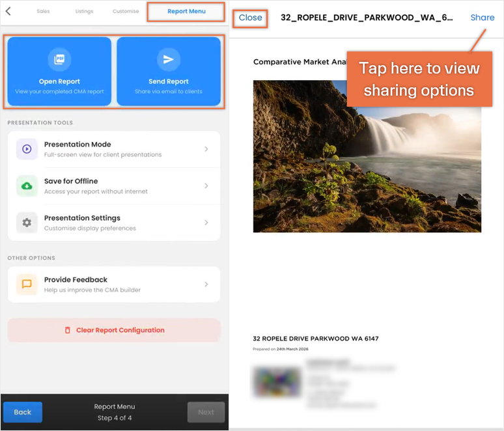Expand the Presentation Mode chevron
504x431 pixels.
click(206, 149)
